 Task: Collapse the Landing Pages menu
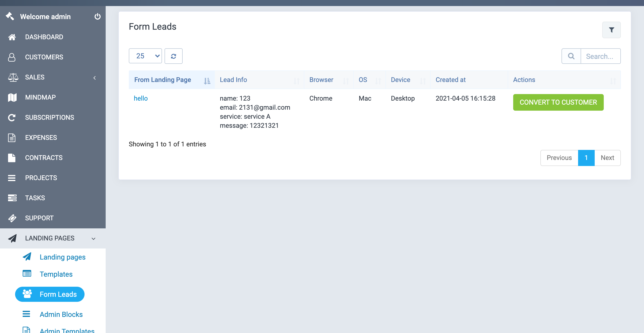[93, 238]
